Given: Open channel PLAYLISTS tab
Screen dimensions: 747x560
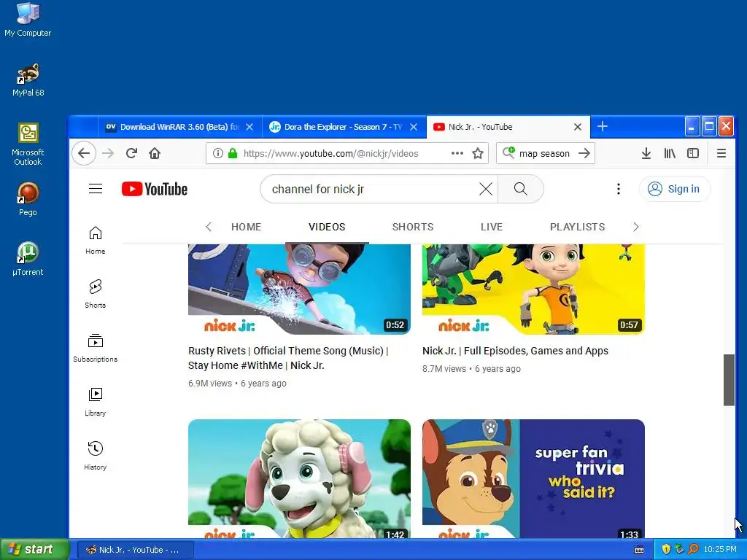Looking at the screenshot, I should coord(578,227).
